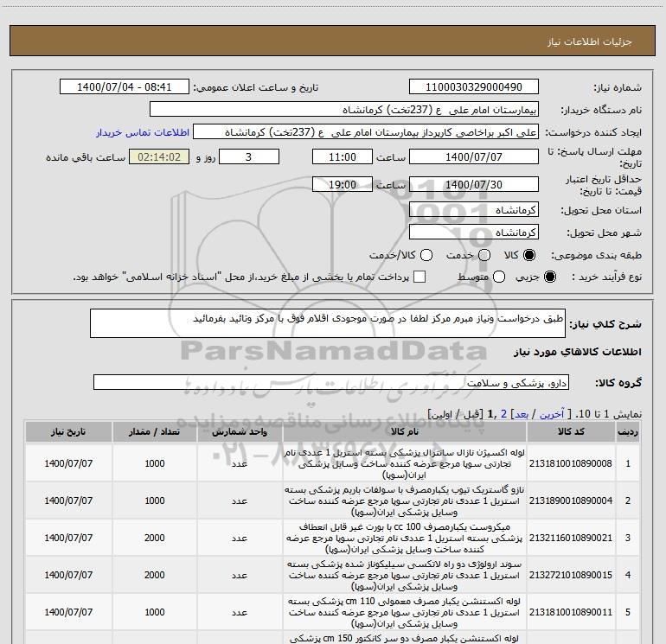The height and width of the screenshot is (644, 666).
Task: Click the price validity date 1400/07/30
Action: point(474,184)
